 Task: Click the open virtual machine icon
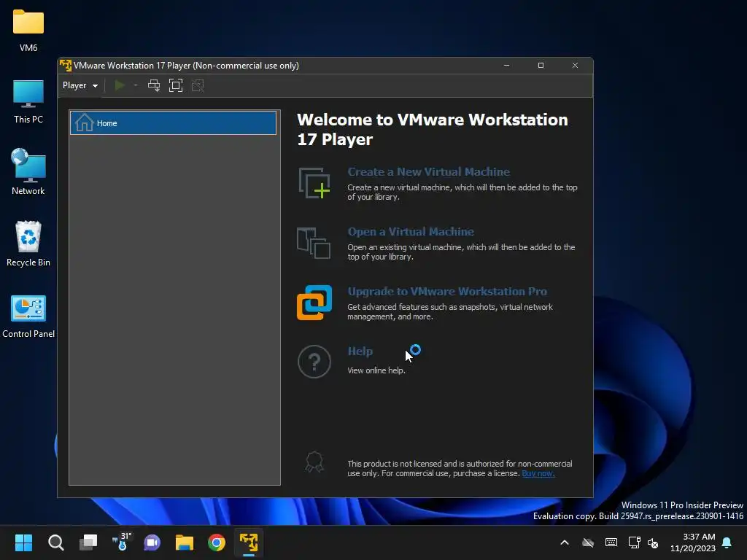(x=314, y=243)
